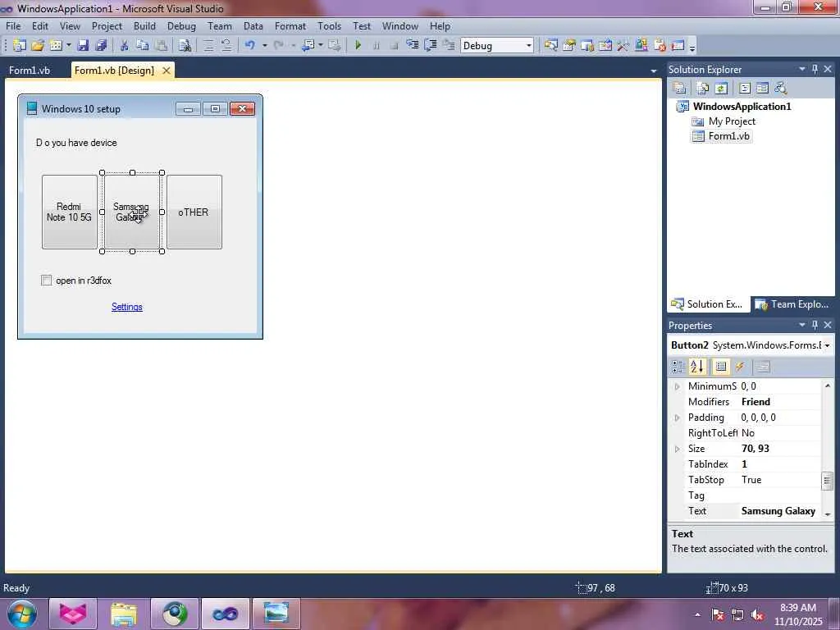This screenshot has width=840, height=630.
Task: Click the New Project toolbar icon
Action: tap(20, 46)
